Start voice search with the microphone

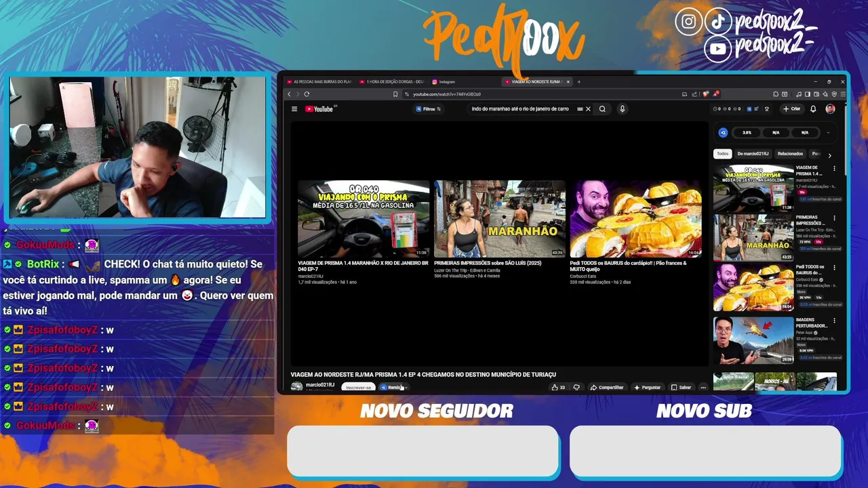pyautogui.click(x=622, y=109)
